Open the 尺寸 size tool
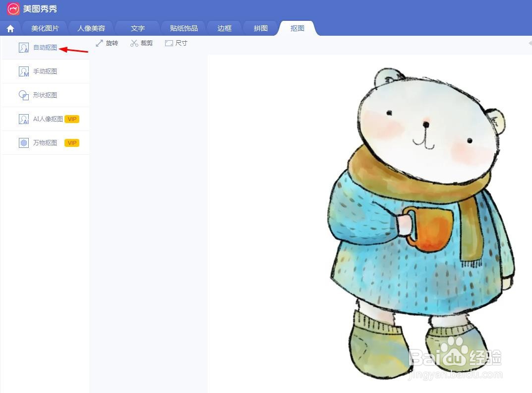Screen dimensions: 532x393 [181, 43]
